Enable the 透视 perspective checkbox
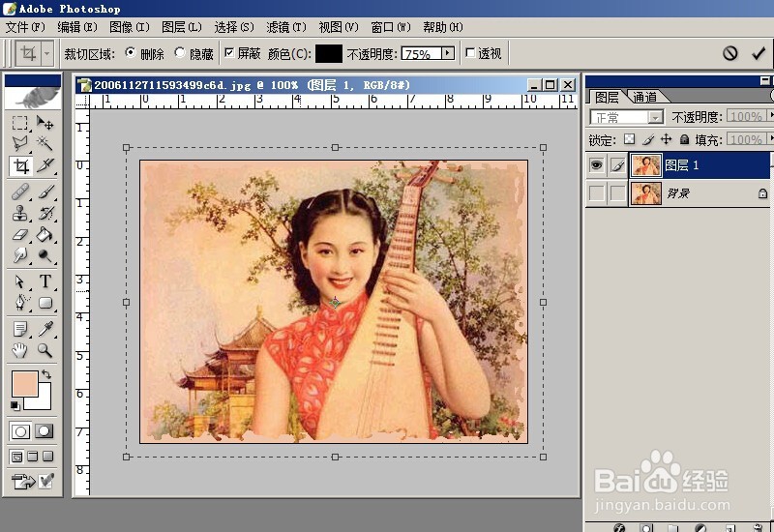Image resolution: width=774 pixels, height=532 pixels. click(x=470, y=52)
